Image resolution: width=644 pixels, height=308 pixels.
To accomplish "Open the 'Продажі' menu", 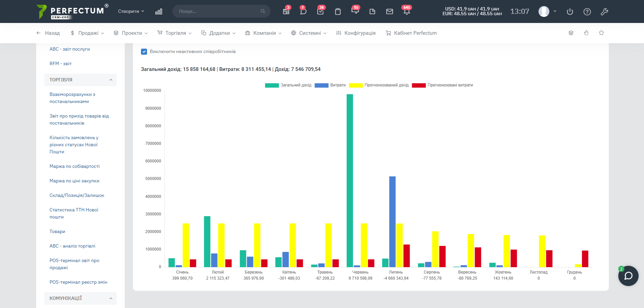I will (x=87, y=33).
